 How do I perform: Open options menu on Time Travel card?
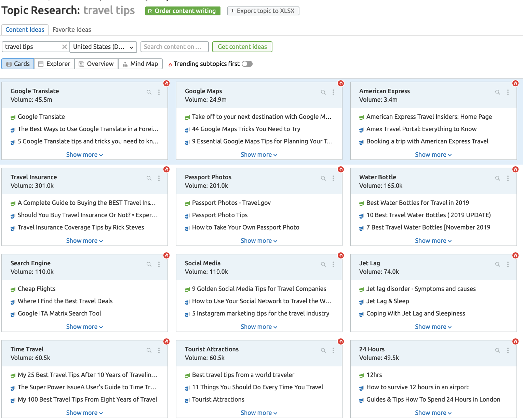159,350
